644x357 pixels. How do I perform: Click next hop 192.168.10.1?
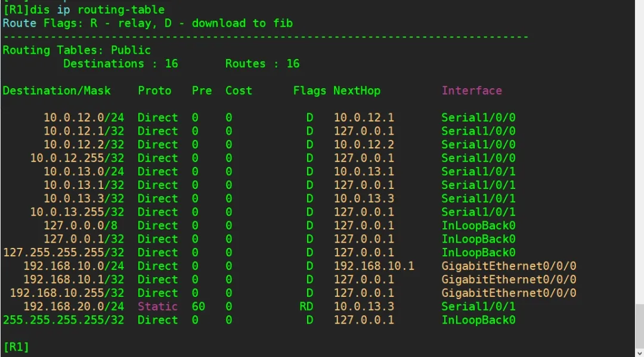pyautogui.click(x=373, y=266)
